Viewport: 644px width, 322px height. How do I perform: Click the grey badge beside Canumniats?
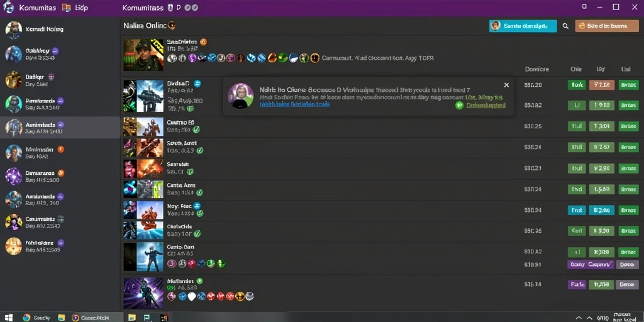pyautogui.click(x=61, y=219)
